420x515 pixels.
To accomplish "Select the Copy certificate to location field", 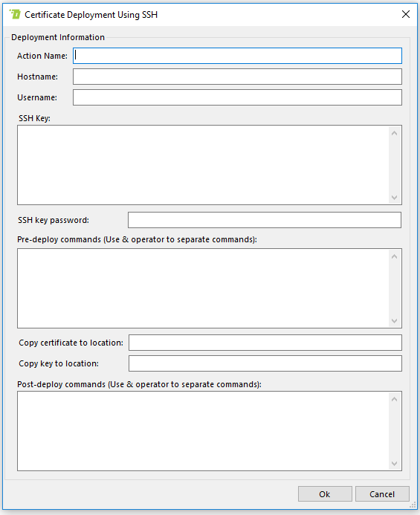I will pyautogui.click(x=265, y=343).
